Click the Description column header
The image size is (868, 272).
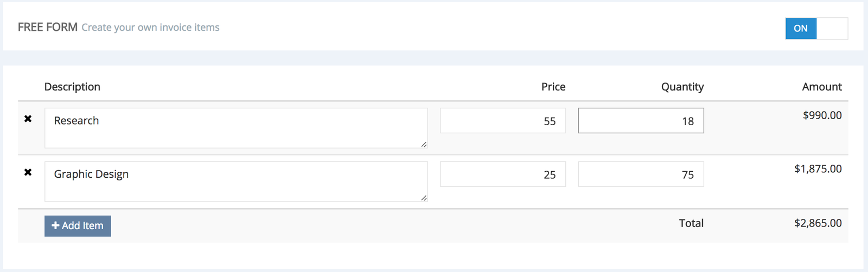[x=72, y=87]
